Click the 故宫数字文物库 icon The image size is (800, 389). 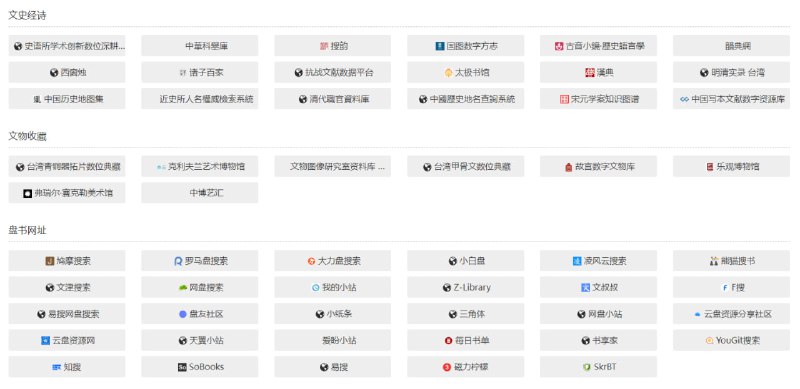pyautogui.click(x=569, y=167)
